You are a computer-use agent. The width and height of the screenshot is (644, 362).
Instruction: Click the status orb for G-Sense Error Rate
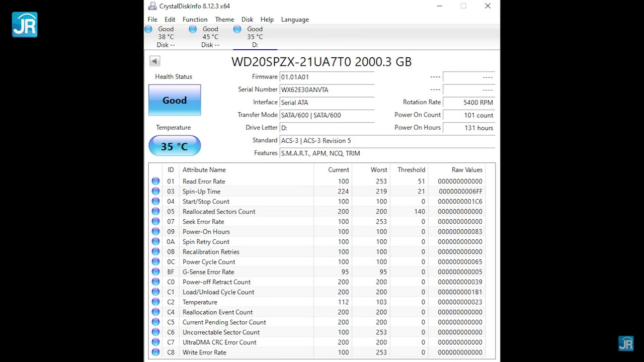point(155,272)
